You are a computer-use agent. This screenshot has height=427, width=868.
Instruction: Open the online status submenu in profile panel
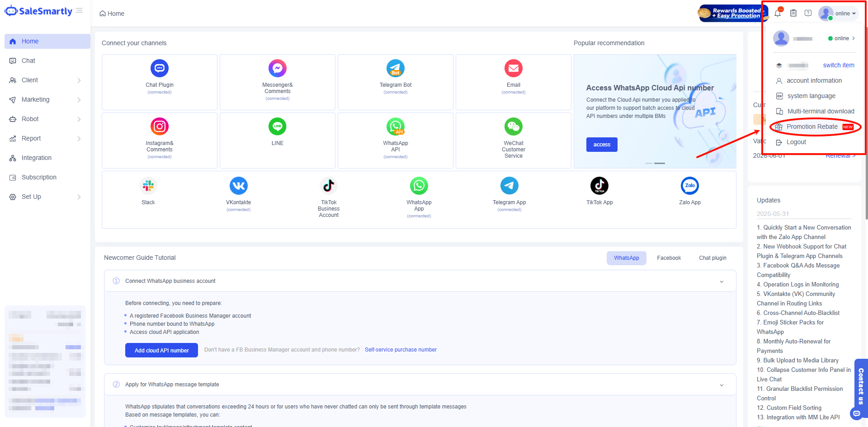(841, 38)
